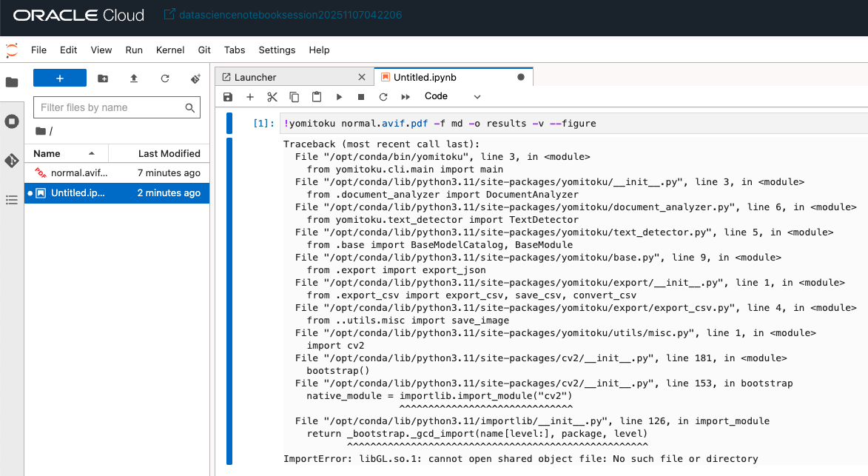Copy the selected cell

tap(294, 97)
